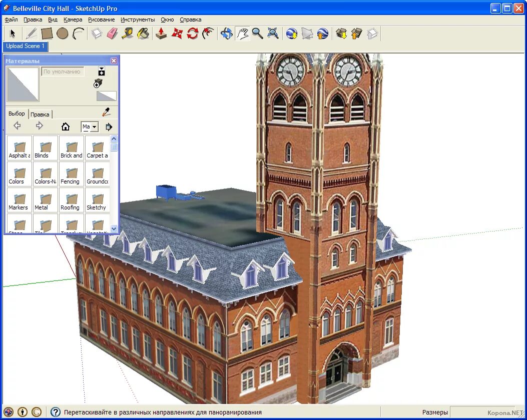The image size is (527, 420).
Task: Choose the Circle drawing tool
Action: [63, 33]
